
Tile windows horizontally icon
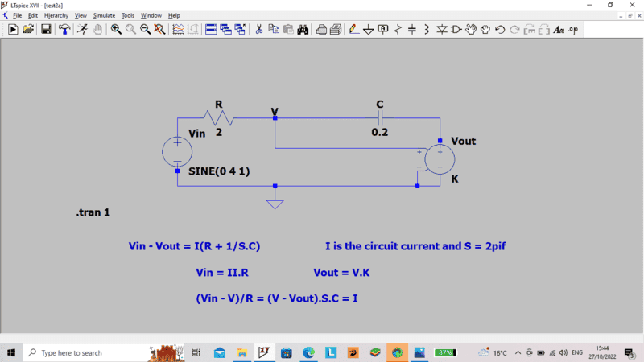pos(211,30)
